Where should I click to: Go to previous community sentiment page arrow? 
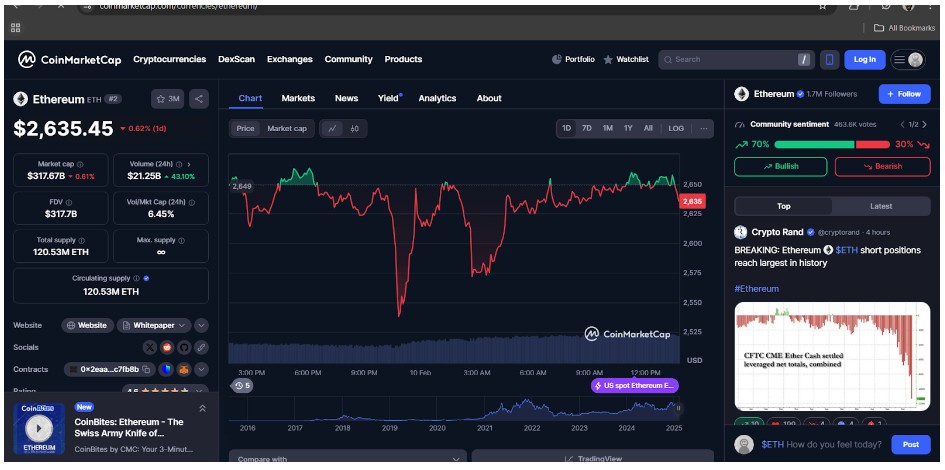pyautogui.click(x=902, y=125)
